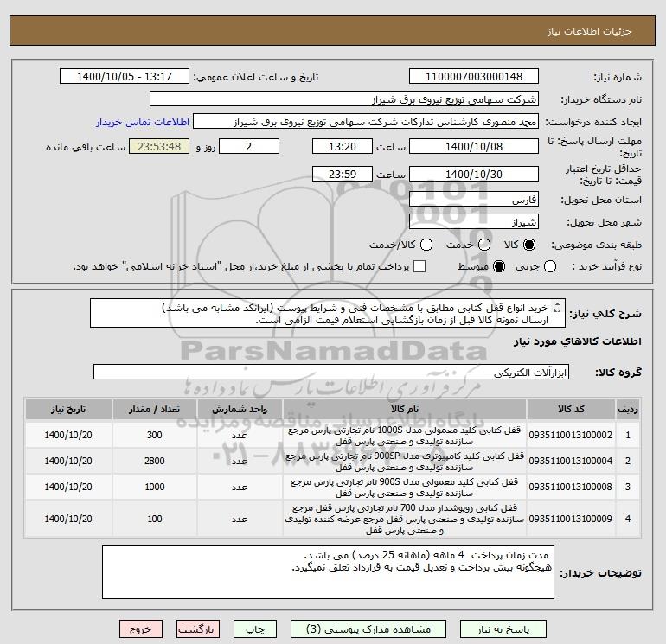Click the تاریخ نیاز column header
Viewport: 666px width, 644px height.
(x=68, y=410)
